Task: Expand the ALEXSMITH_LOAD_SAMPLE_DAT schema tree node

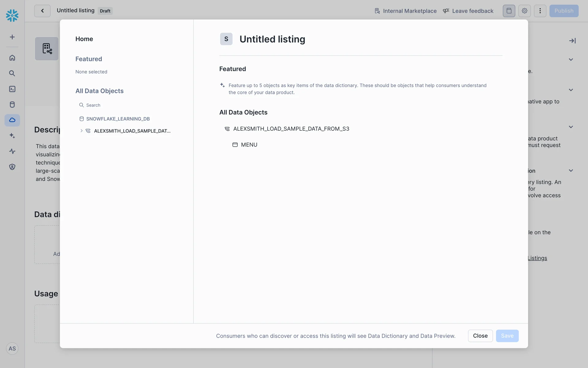Action: [x=81, y=131]
